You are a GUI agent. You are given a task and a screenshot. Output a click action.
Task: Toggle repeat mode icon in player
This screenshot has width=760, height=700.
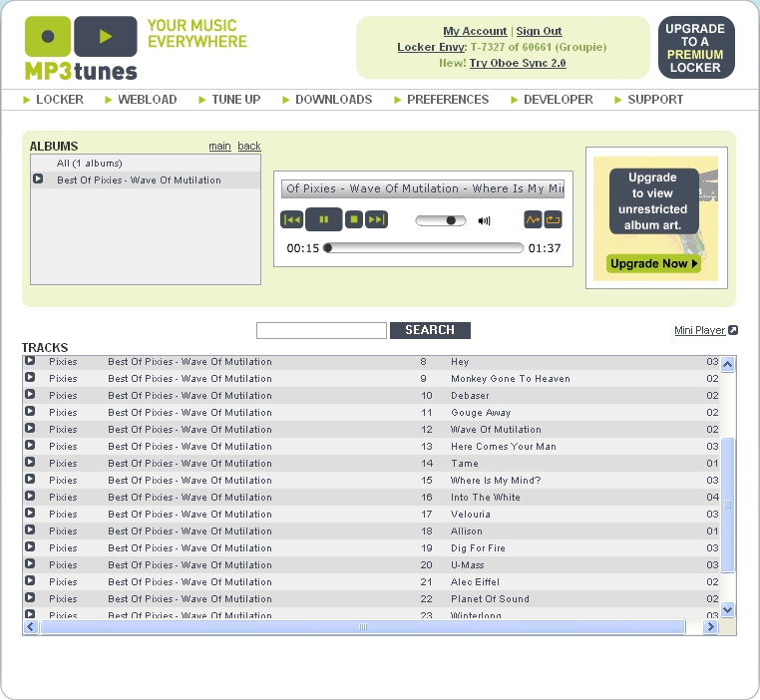point(553,219)
